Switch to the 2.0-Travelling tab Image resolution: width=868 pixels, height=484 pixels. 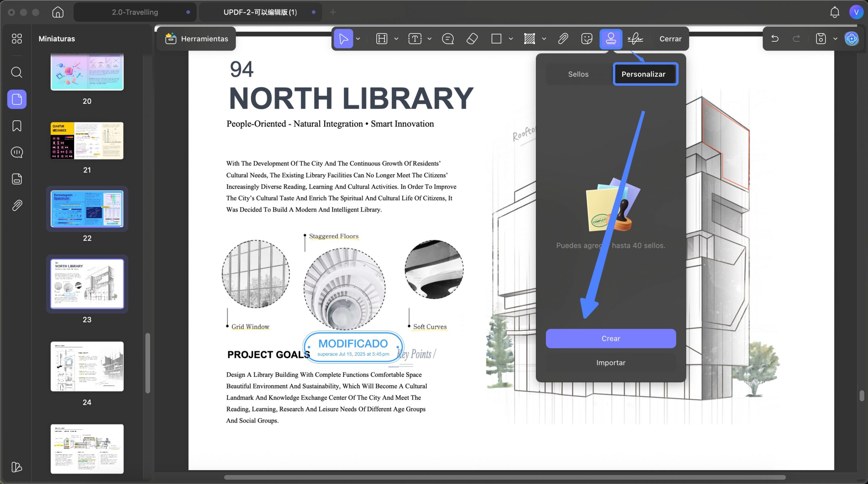tap(135, 12)
